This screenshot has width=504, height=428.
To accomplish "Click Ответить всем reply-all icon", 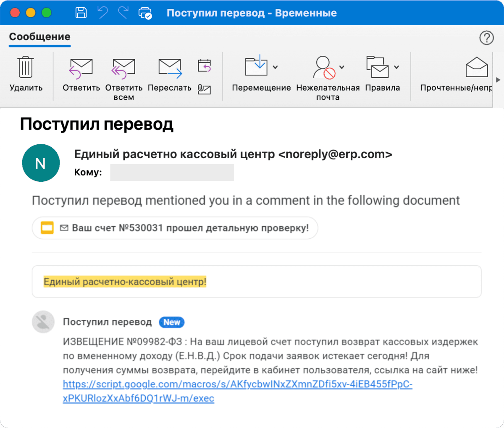I will (123, 68).
